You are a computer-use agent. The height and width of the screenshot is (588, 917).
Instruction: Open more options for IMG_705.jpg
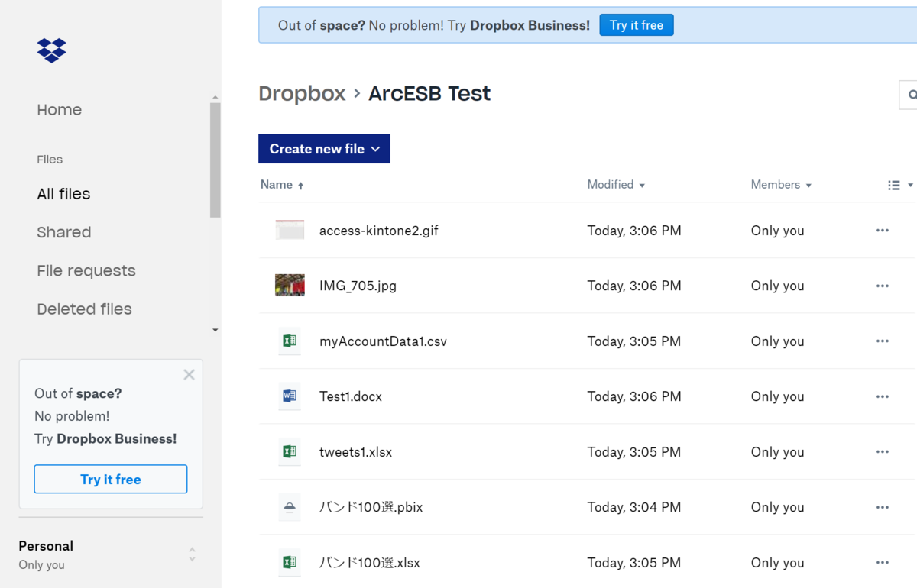(x=883, y=286)
